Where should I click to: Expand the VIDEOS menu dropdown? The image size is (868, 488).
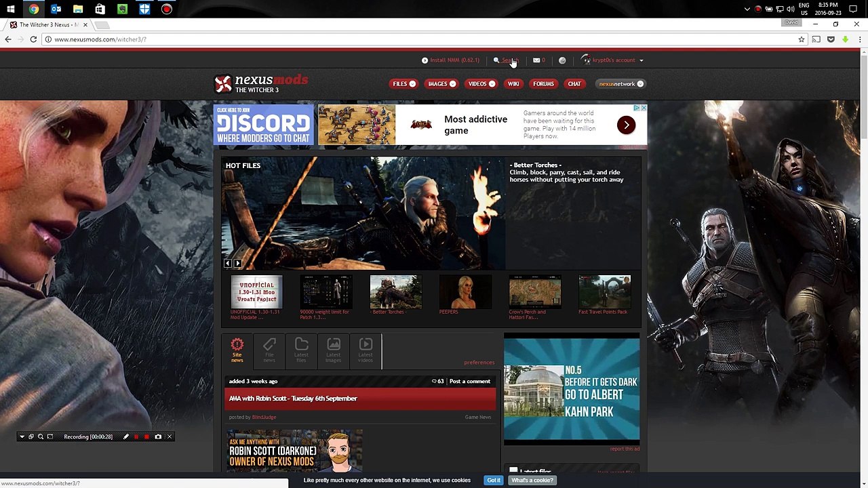point(492,84)
